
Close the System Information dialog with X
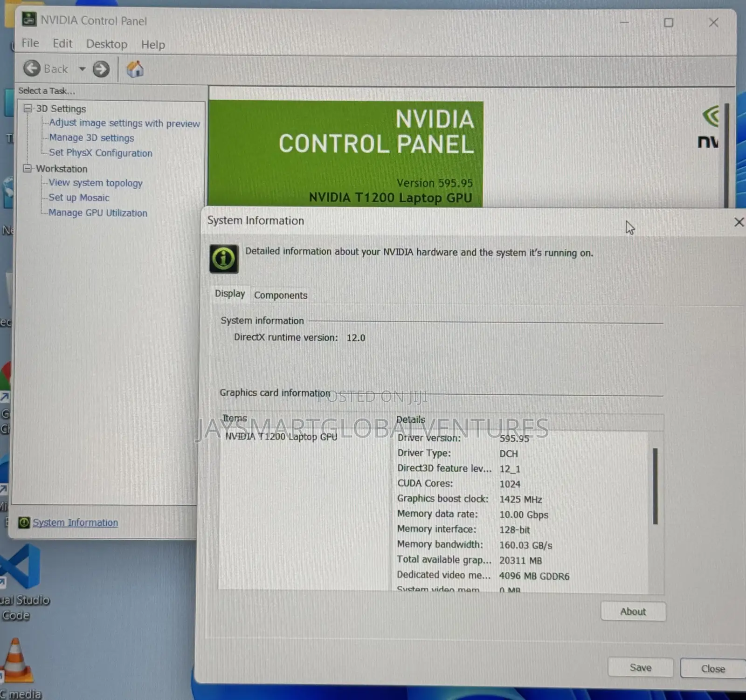(x=739, y=222)
